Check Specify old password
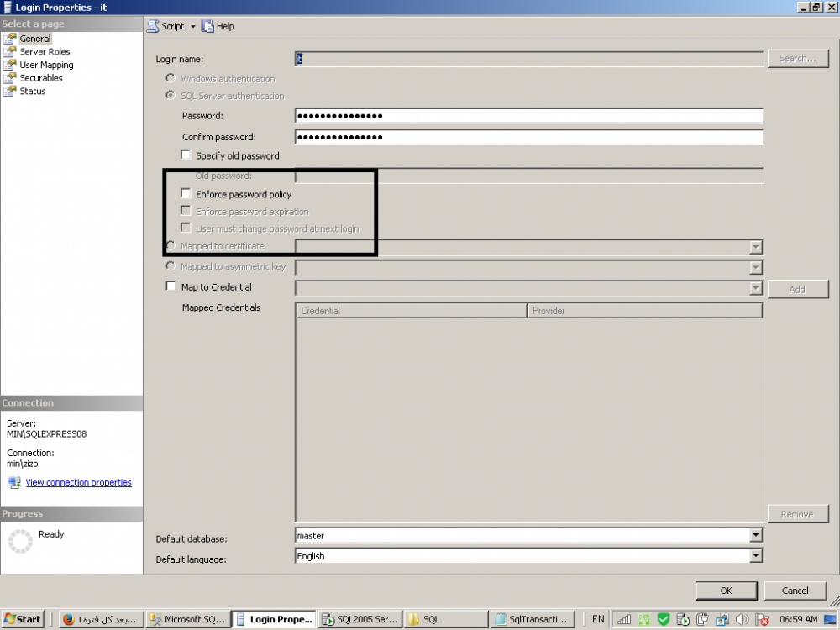 pyautogui.click(x=186, y=155)
